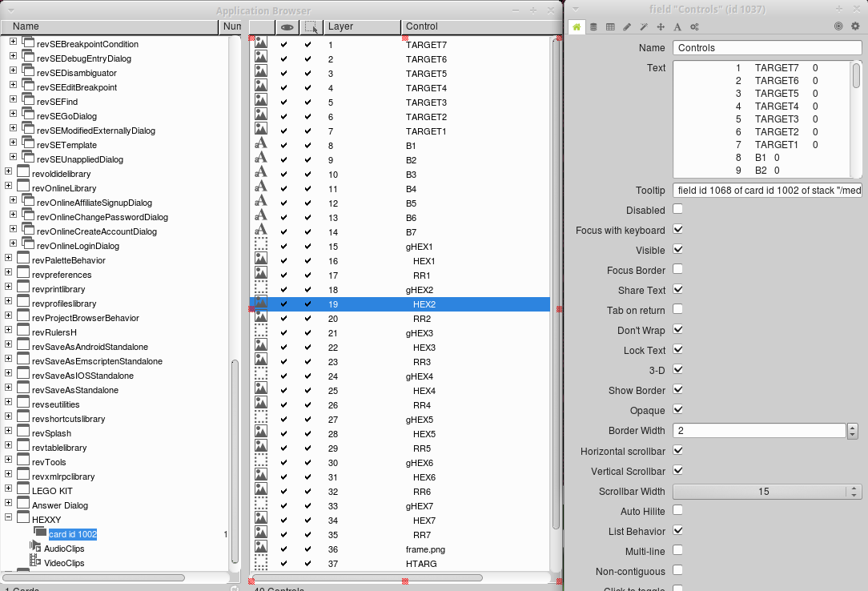The width and height of the screenshot is (868, 591).
Task: Open the Colors pencil icon tab
Action: (x=627, y=26)
